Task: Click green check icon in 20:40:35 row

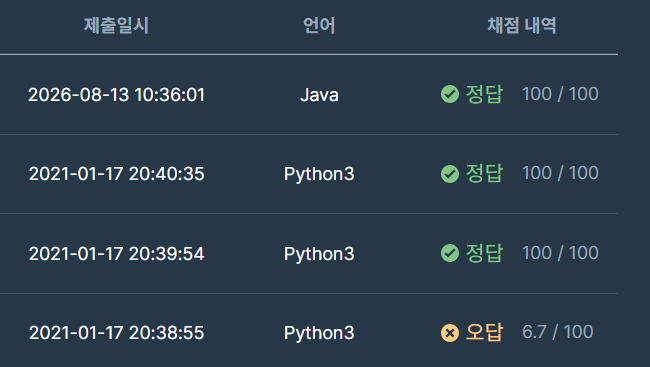Action: pos(450,174)
